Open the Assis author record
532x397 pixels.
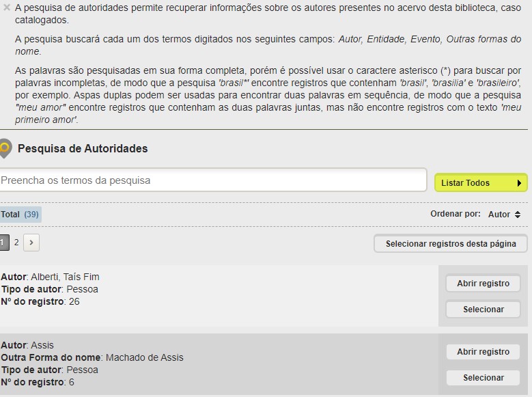pos(483,352)
